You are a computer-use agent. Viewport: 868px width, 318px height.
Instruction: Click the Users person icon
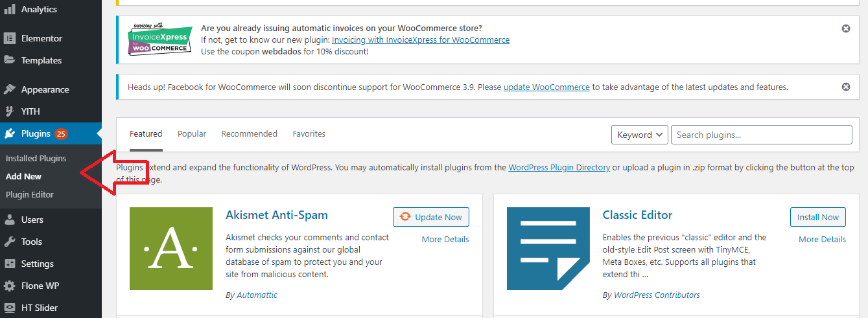[10, 220]
